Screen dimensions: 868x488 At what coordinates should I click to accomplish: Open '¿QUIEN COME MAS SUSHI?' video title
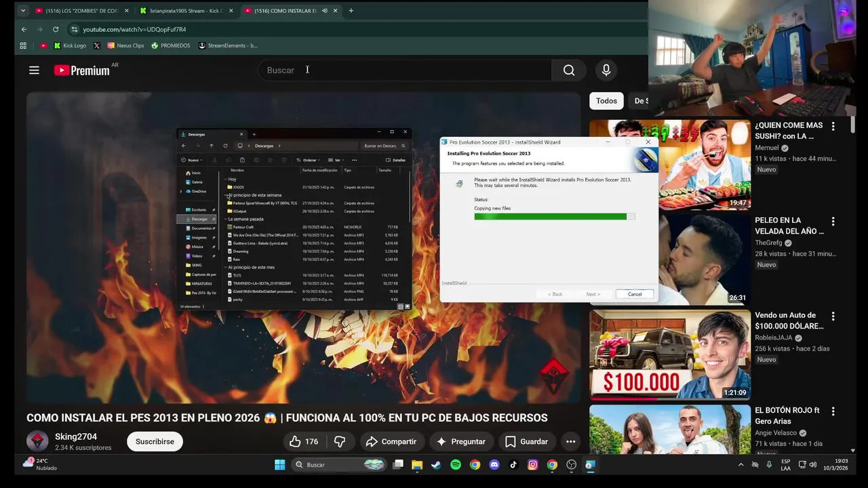789,131
